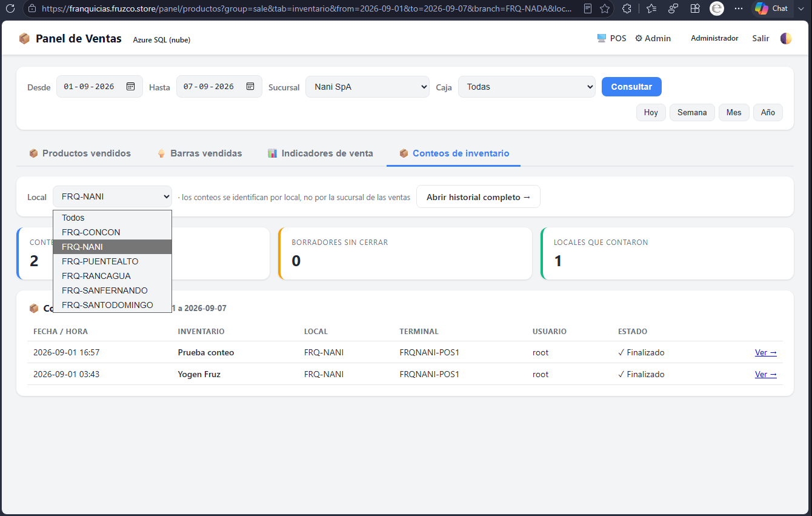Viewport: 812px width, 516px height.
Task: Open the site info padlock in the address bar
Action: point(32,8)
